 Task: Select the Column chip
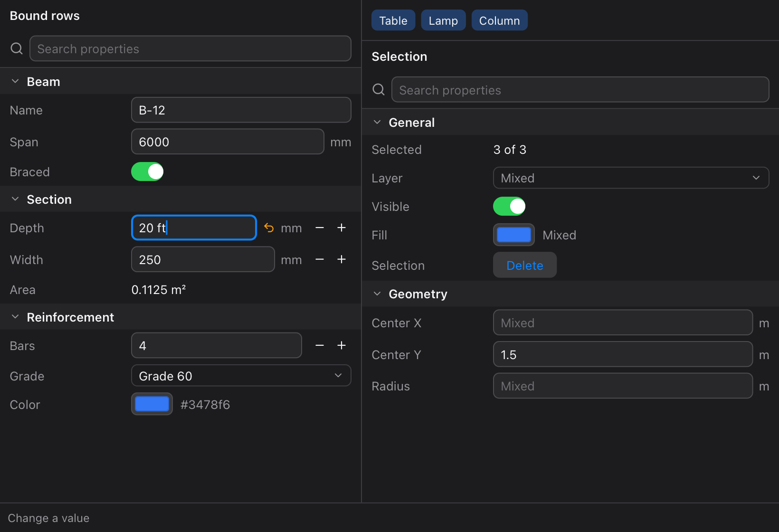coord(499,20)
